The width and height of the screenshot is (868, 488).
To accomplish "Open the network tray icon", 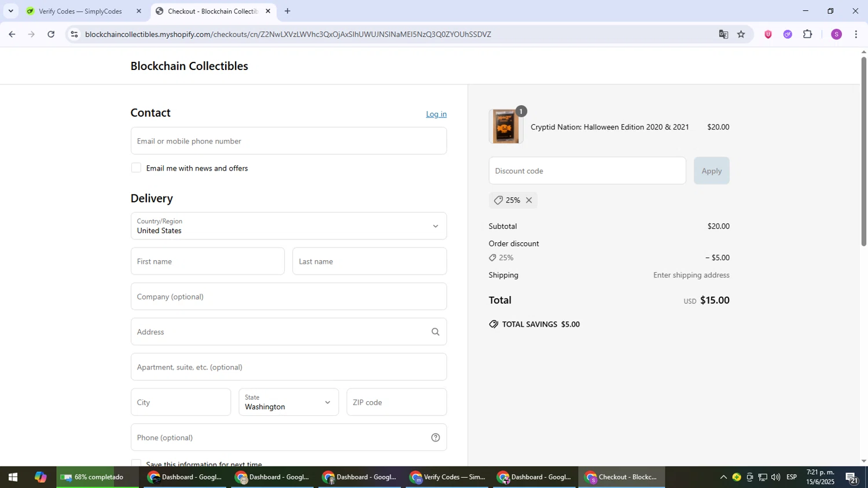I will coord(763,478).
